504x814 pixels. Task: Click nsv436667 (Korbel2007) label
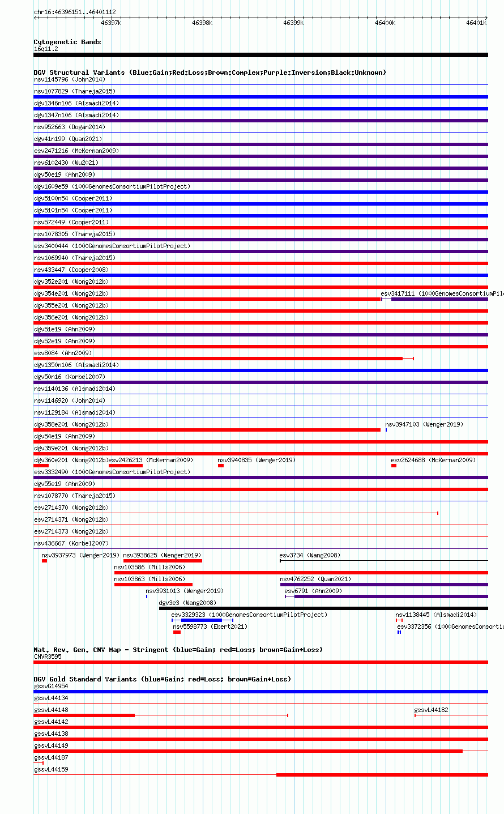click(71, 544)
